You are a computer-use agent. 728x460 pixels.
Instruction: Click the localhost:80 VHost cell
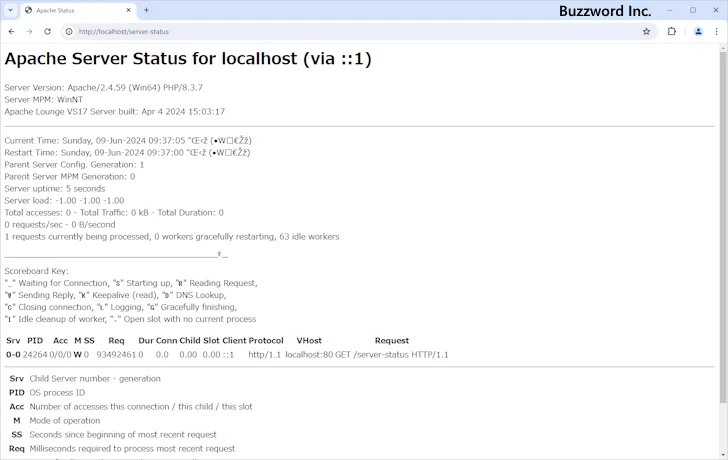tap(309, 355)
